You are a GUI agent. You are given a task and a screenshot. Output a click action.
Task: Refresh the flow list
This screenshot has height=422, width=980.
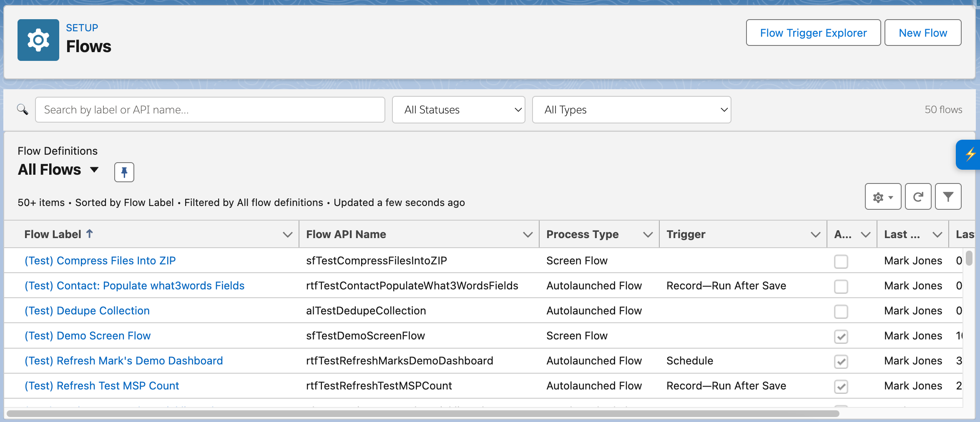coord(918,196)
